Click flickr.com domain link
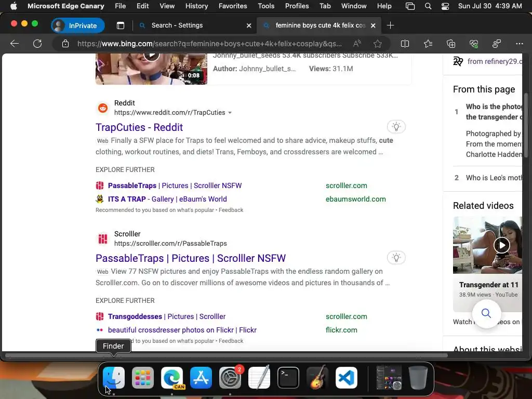Image resolution: width=532 pixels, height=399 pixels. pyautogui.click(x=341, y=330)
